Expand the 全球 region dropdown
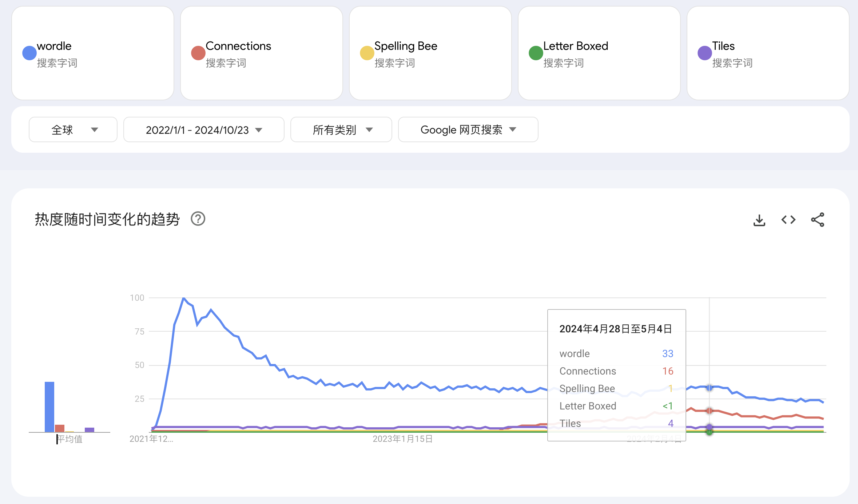 click(73, 129)
